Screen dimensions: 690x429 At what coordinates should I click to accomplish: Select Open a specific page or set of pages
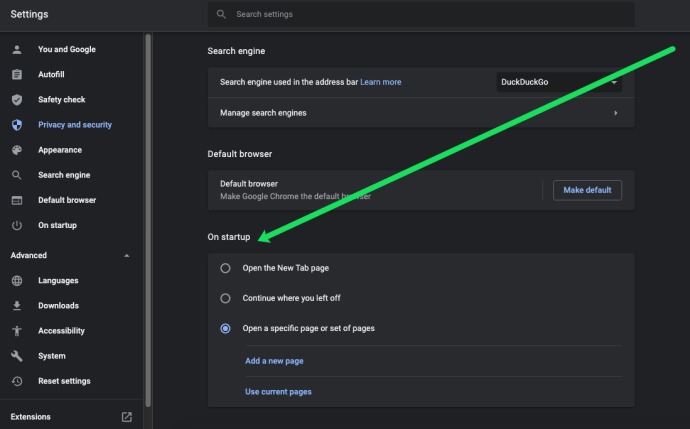click(x=225, y=328)
